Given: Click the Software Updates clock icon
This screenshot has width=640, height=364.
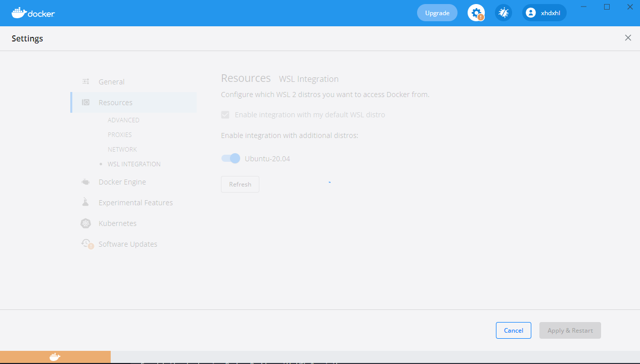Looking at the screenshot, I should pyautogui.click(x=87, y=244).
